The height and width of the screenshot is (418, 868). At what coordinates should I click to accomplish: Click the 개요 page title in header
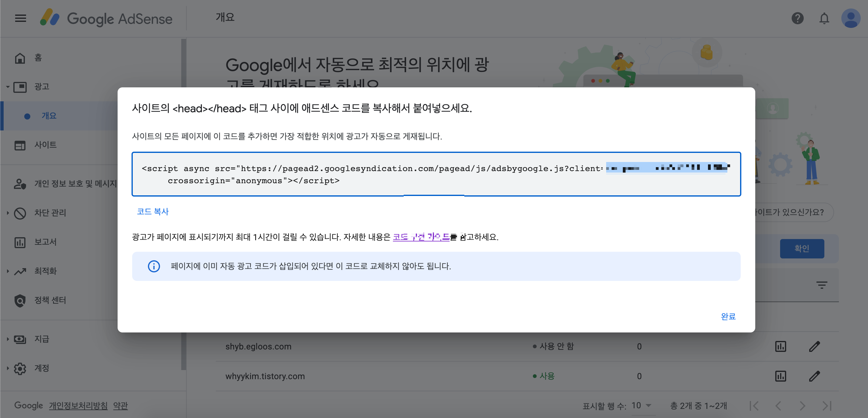pyautogui.click(x=225, y=17)
